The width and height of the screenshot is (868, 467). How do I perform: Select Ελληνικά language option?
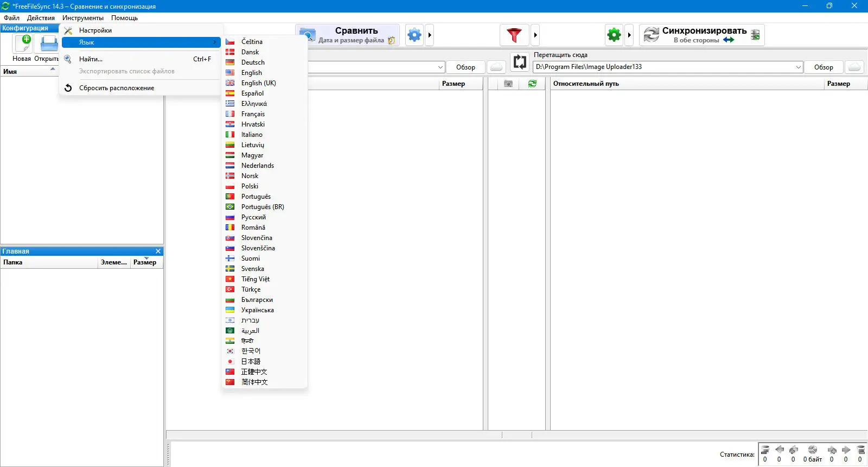(265, 104)
